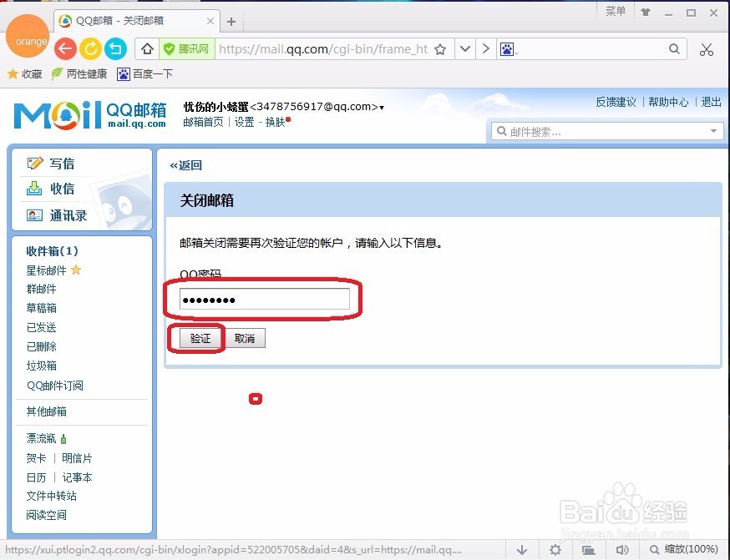This screenshot has width=730, height=560.
Task: Expand the 邮件搜索 search dropdown arrow
Action: click(x=713, y=130)
